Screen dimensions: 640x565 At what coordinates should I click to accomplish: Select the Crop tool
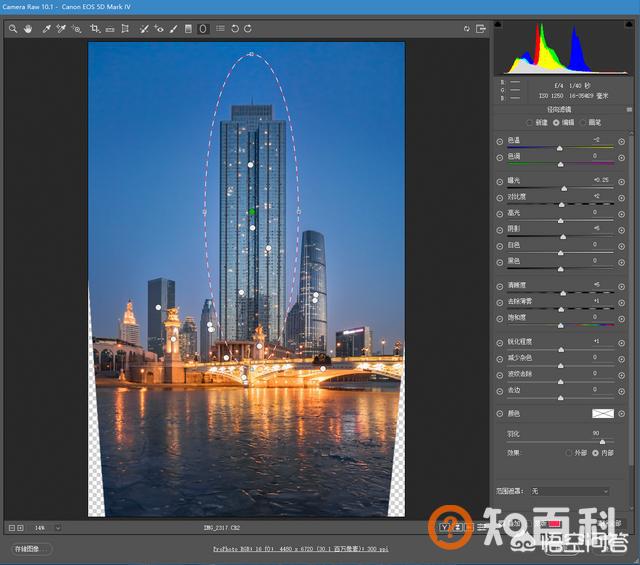pyautogui.click(x=95, y=29)
